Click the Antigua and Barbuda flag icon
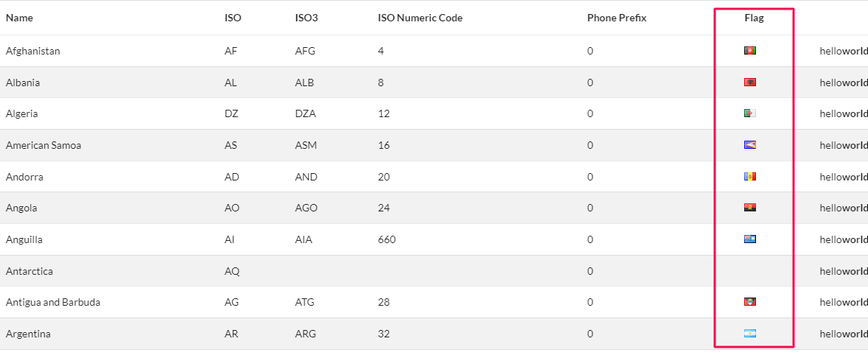The width and height of the screenshot is (868, 358). point(750,302)
